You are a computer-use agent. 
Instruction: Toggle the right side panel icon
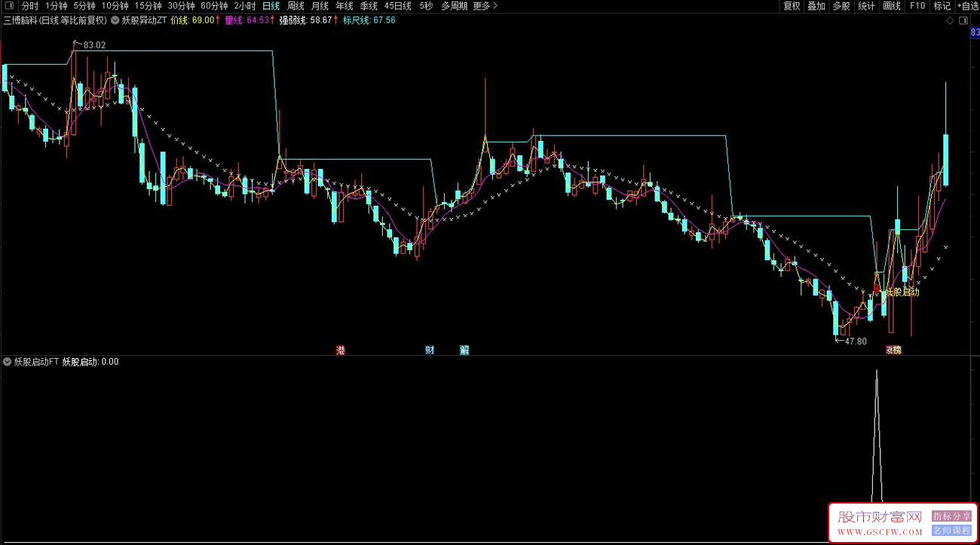click(x=963, y=20)
